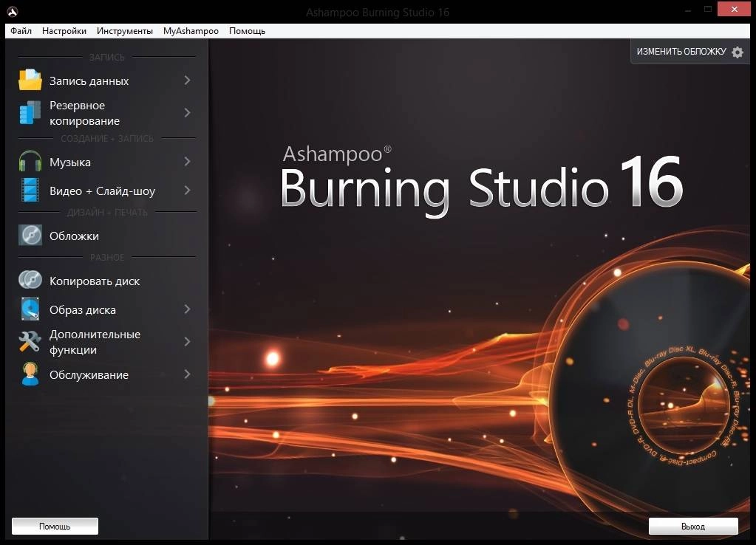Image resolution: width=756 pixels, height=545 pixels.
Task: Click the folder icon for Запись данных
Action: coord(30,80)
